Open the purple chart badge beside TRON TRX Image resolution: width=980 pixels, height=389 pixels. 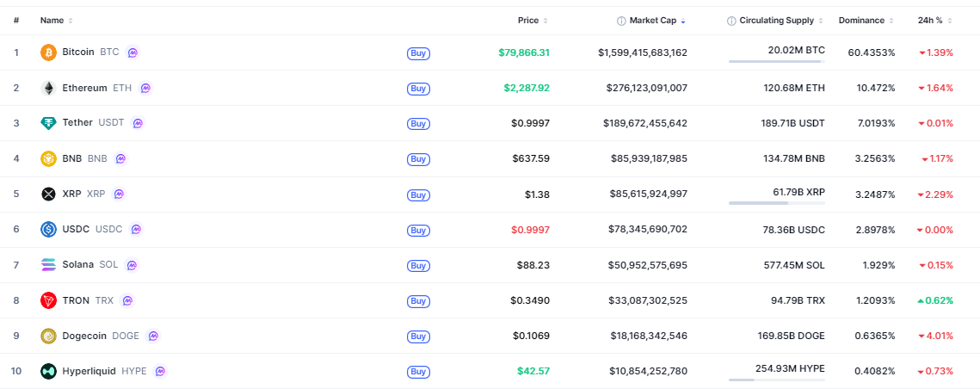126,301
